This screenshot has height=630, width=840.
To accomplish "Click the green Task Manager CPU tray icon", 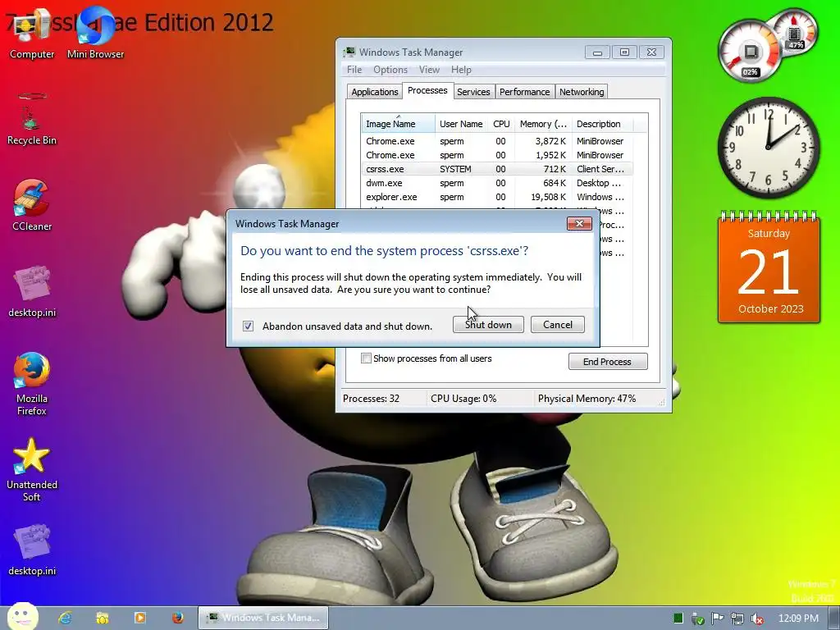I will tap(678, 619).
